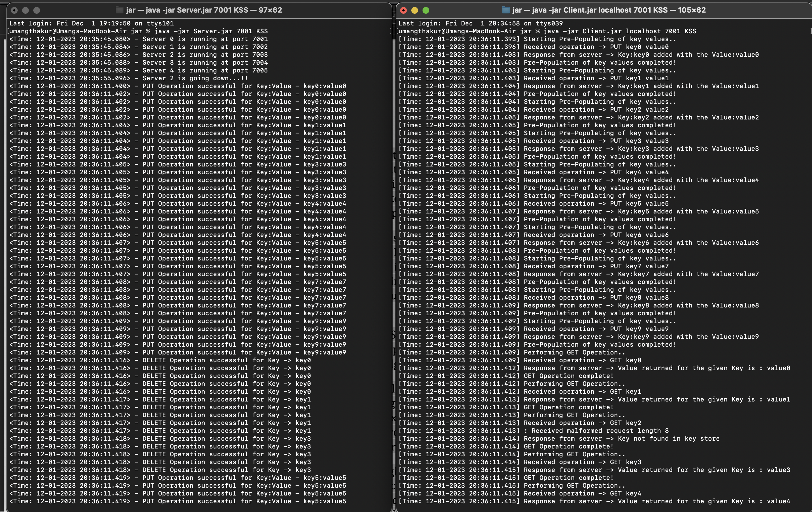This screenshot has height=512, width=812.
Task: Click client line timestamped 20:36:11.393 Starting Pre-Populating
Action: click(x=537, y=39)
